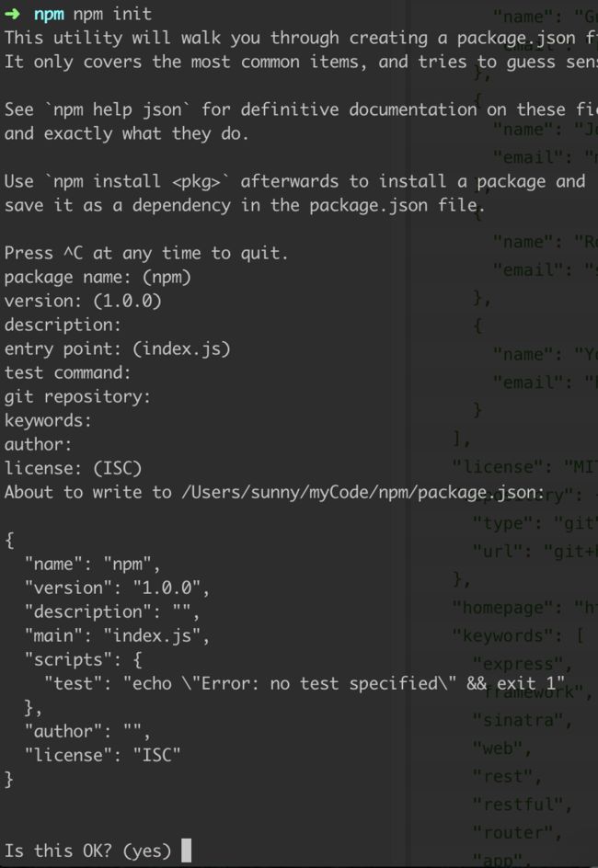Click the "scripts": { JSON line

pyautogui.click(x=84, y=659)
